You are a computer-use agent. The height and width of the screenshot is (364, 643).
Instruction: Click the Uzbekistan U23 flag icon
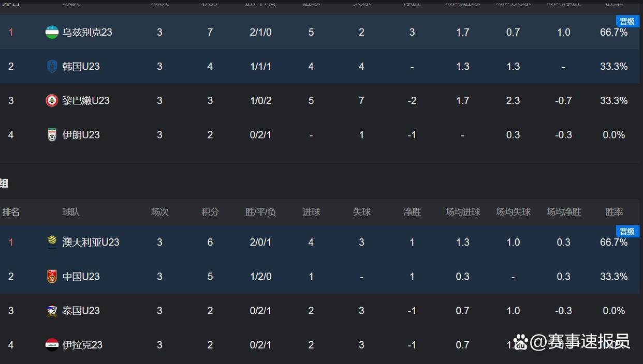(x=52, y=32)
